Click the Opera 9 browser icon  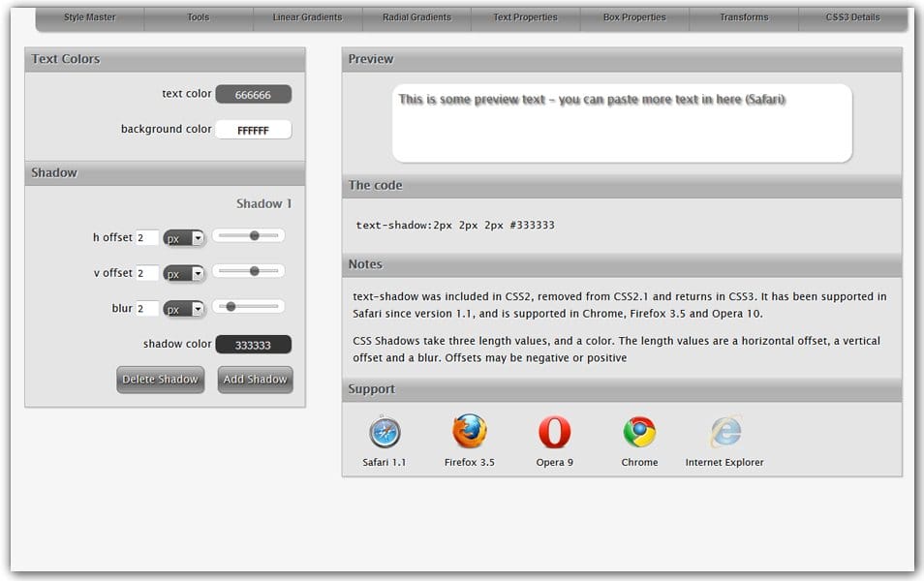point(555,432)
